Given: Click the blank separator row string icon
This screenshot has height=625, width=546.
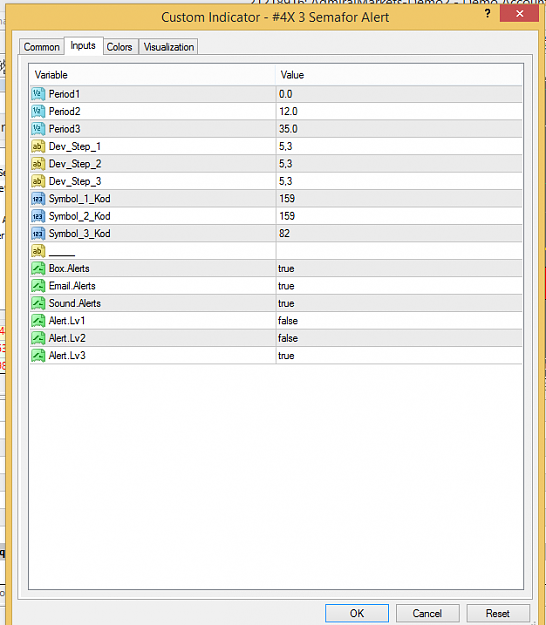Looking at the screenshot, I should (x=38, y=251).
